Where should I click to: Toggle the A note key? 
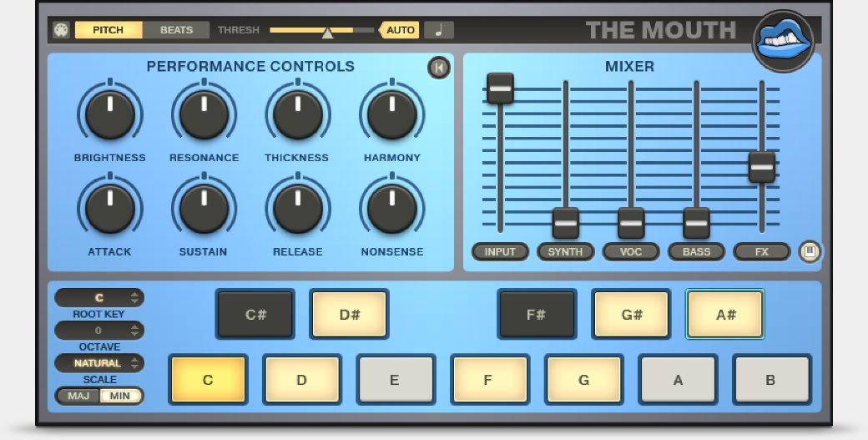(678, 380)
